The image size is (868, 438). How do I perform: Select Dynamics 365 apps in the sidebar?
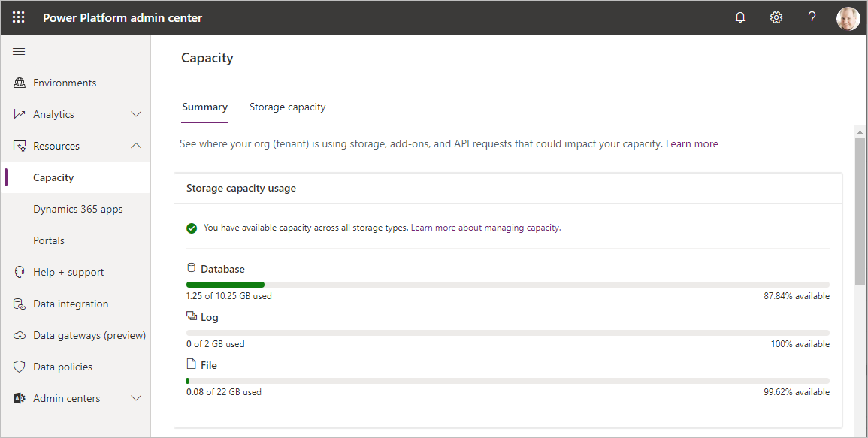[77, 209]
